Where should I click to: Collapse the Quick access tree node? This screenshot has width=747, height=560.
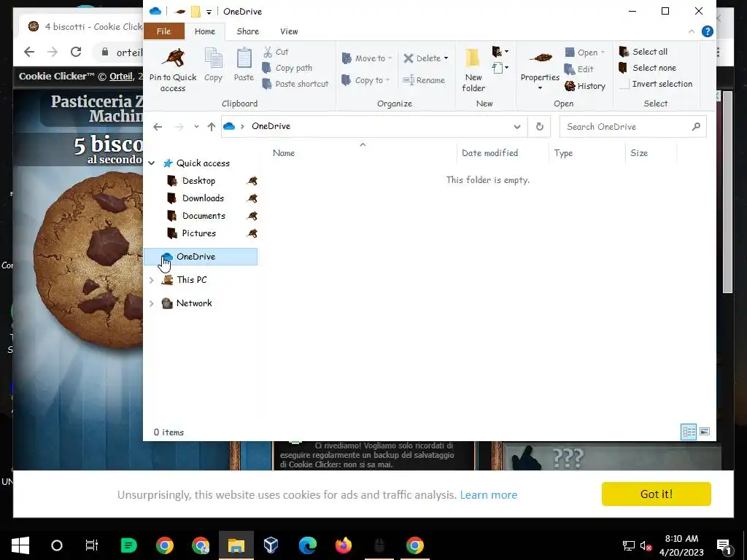pyautogui.click(x=152, y=163)
